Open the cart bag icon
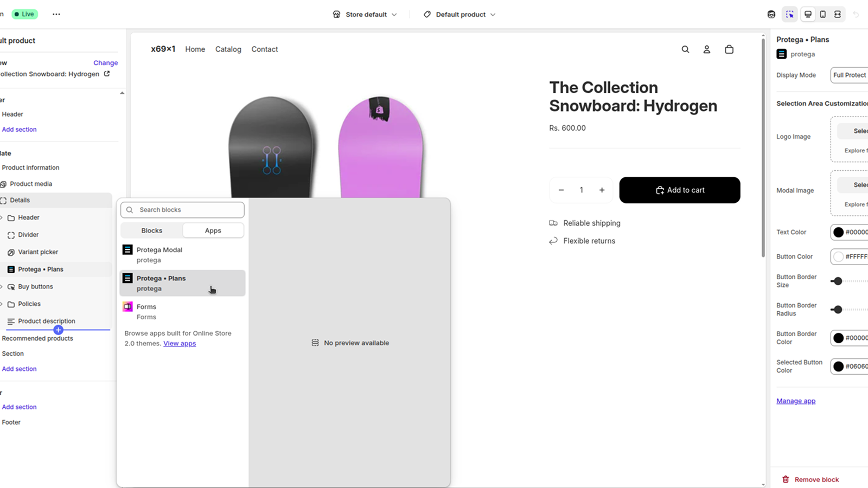868x488 pixels. tap(729, 49)
